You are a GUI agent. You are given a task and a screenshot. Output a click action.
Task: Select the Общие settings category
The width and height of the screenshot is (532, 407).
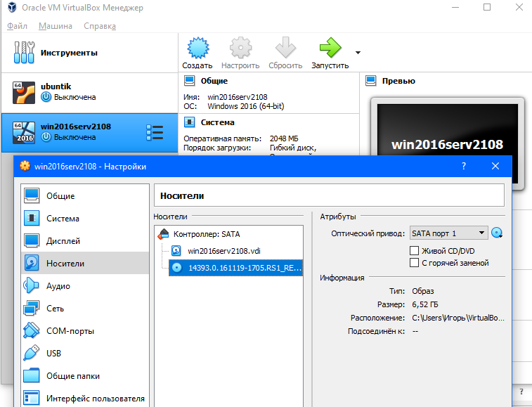click(x=85, y=196)
